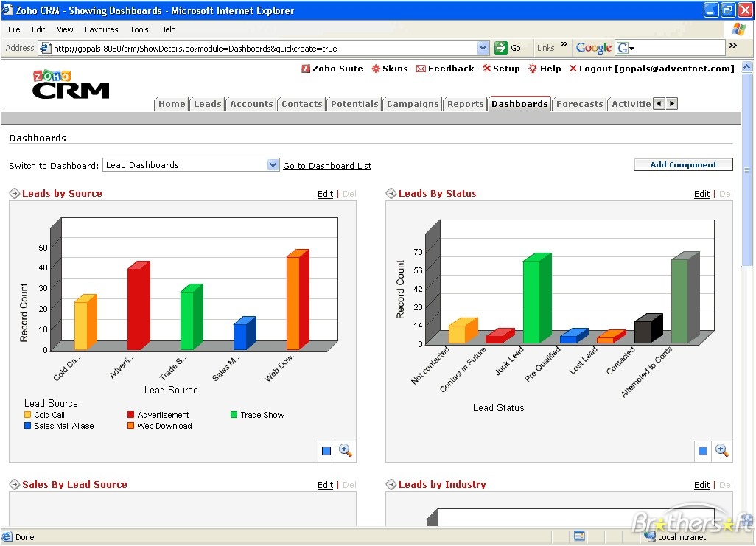Click blue square icon under Leads by Source
This screenshot has height=546, width=756.
(326, 451)
